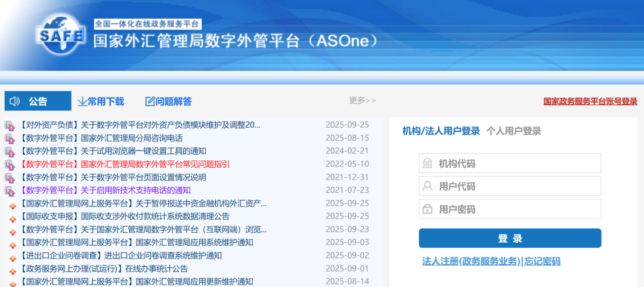
Task: Click banner title 国家外汇管理局数字外管平台（ASOne）
Action: click(x=236, y=42)
